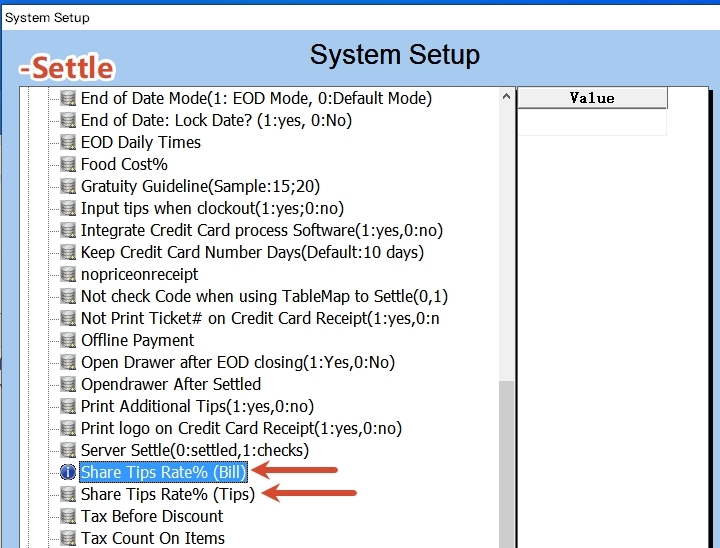Select Opendrawer After Settled entry
The width and height of the screenshot is (720, 548).
pos(171,384)
